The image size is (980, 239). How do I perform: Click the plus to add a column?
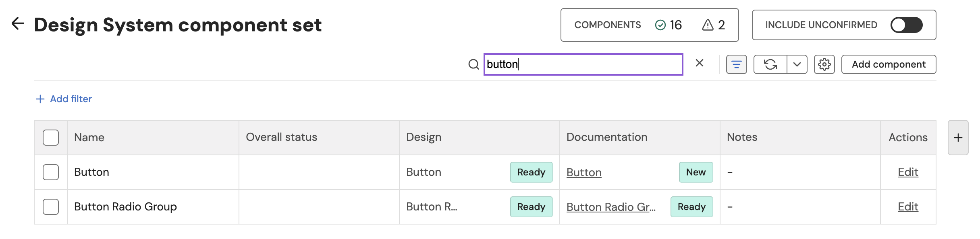point(958,138)
